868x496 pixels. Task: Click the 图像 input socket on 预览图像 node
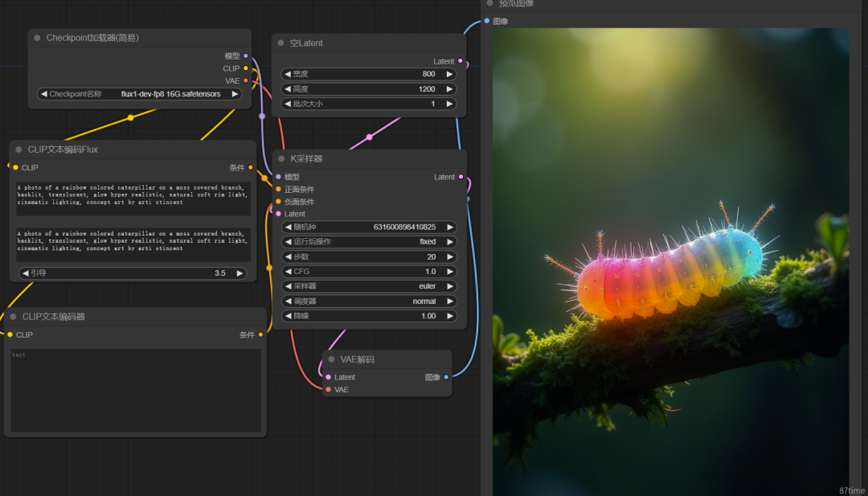(x=486, y=21)
